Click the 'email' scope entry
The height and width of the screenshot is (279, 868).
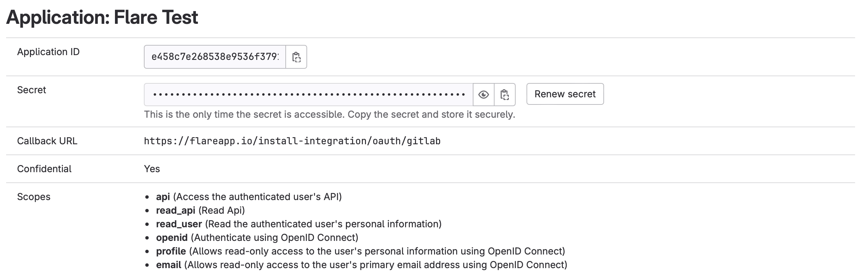click(362, 265)
